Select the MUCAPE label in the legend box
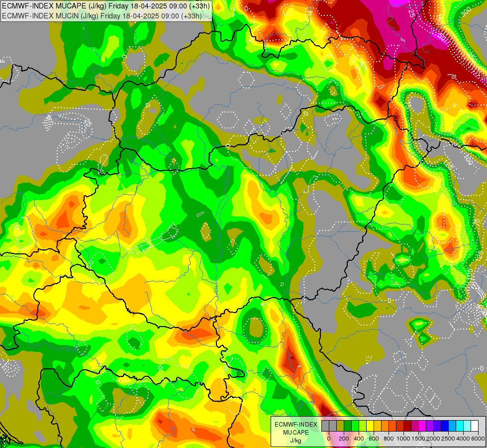The height and width of the screenshot is (448, 487). 295,433
